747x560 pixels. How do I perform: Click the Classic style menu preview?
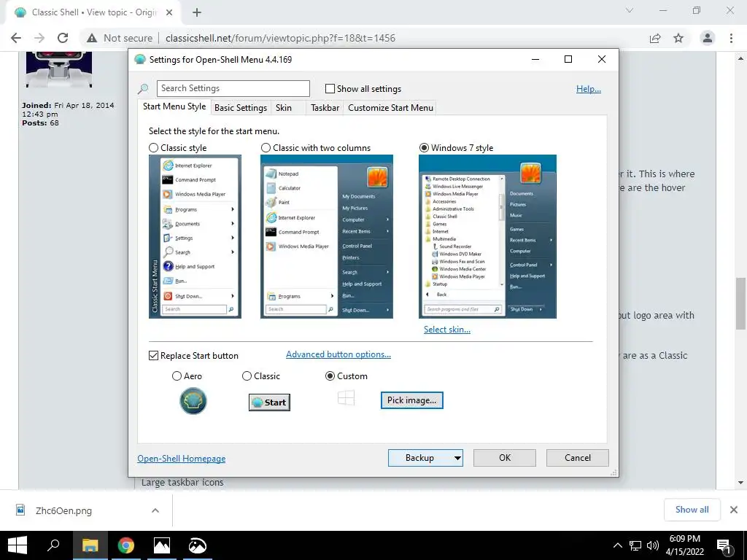[195, 237]
